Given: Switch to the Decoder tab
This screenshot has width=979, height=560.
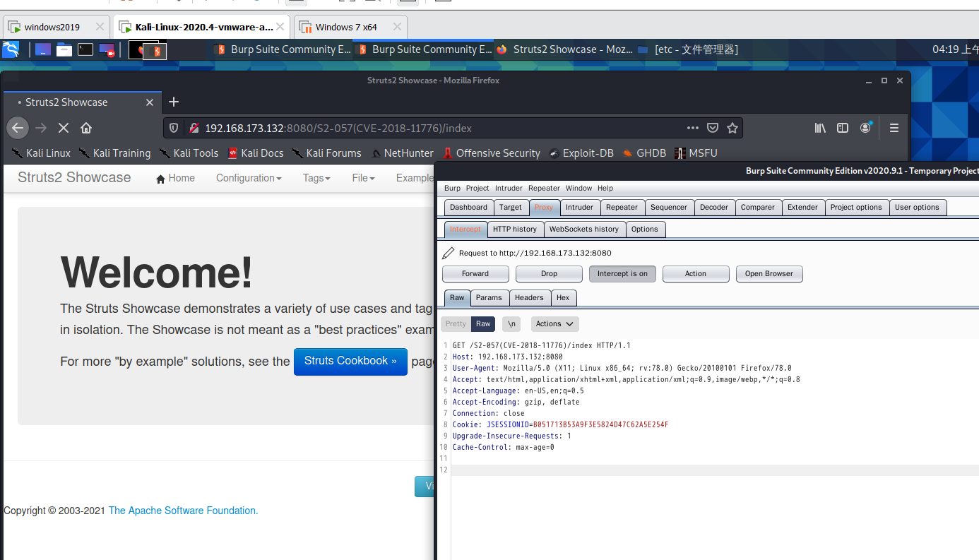Looking at the screenshot, I should [714, 208].
